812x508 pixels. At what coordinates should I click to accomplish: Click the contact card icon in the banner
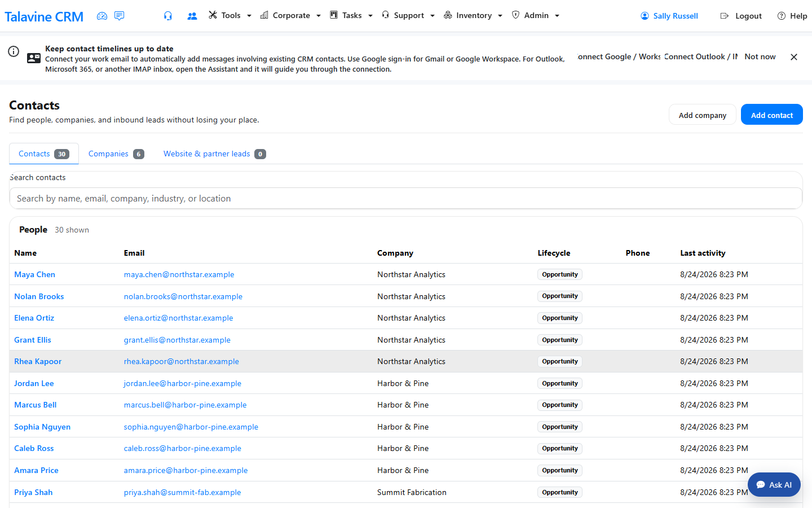pyautogui.click(x=34, y=58)
